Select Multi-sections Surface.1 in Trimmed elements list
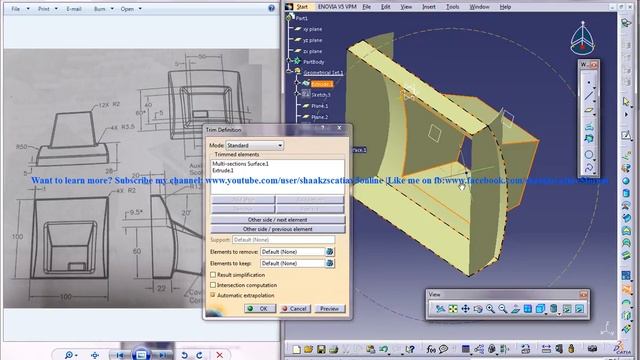The width and height of the screenshot is (640, 360). click(x=240, y=164)
